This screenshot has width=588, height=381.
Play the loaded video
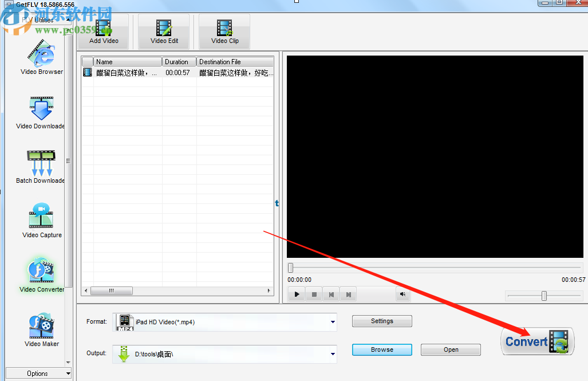pos(296,294)
